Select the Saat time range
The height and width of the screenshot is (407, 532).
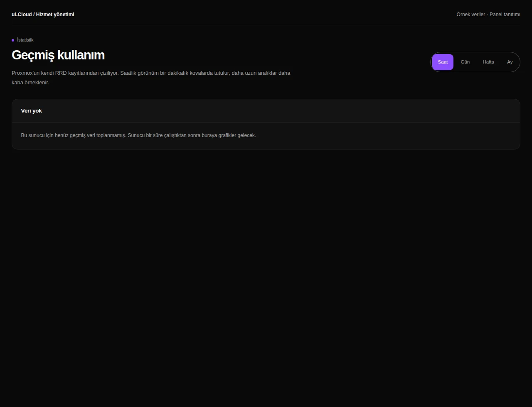[443, 62]
